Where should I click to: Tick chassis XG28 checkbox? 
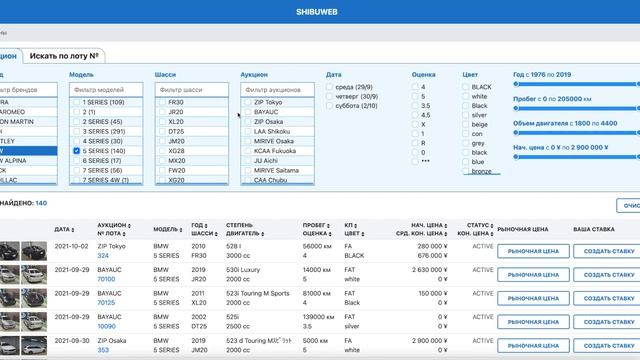click(x=162, y=151)
